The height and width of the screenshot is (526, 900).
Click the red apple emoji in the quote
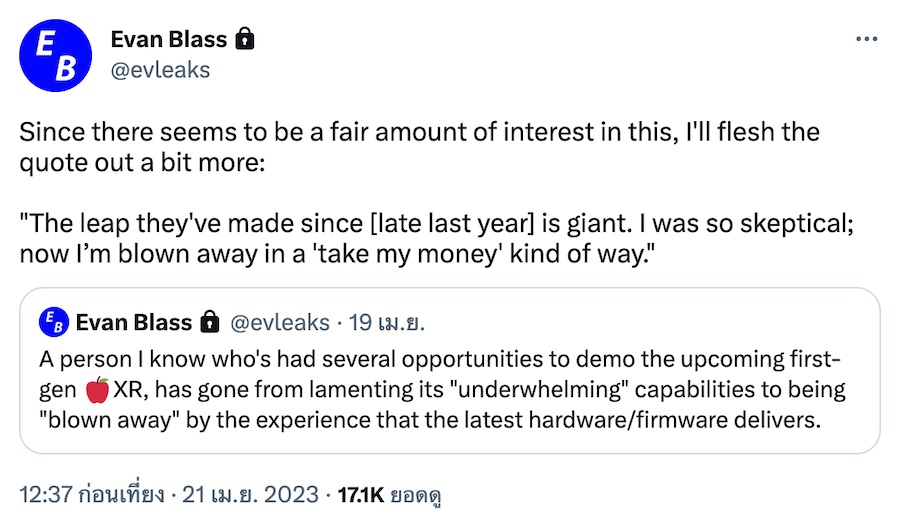click(98, 389)
